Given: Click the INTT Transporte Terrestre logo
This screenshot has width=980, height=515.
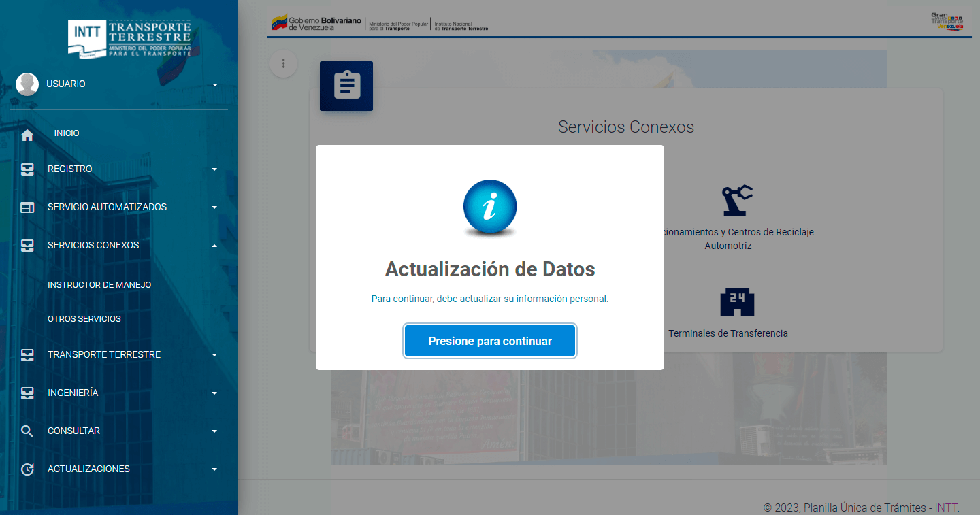Looking at the screenshot, I should [129, 37].
